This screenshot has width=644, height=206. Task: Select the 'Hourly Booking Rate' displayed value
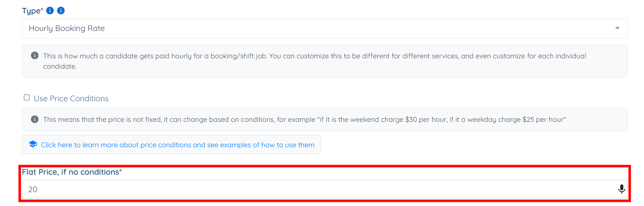[x=67, y=28]
